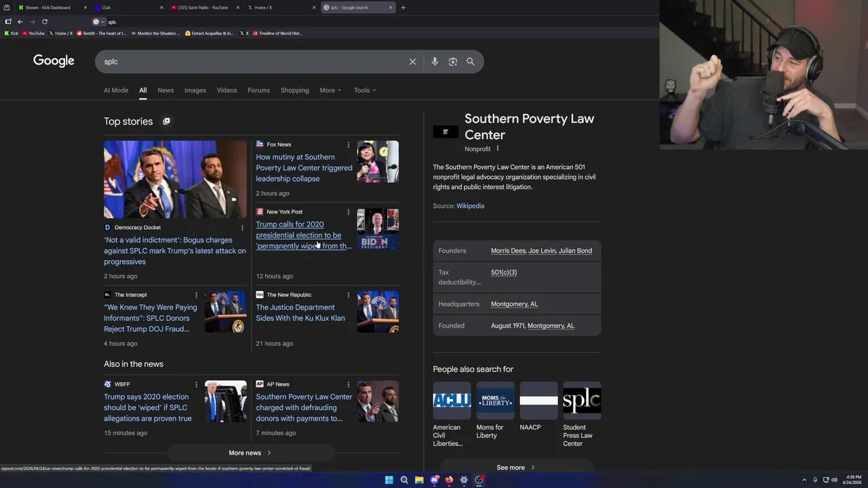Click in the Google search input field
The height and width of the screenshot is (488, 868).
click(254, 62)
